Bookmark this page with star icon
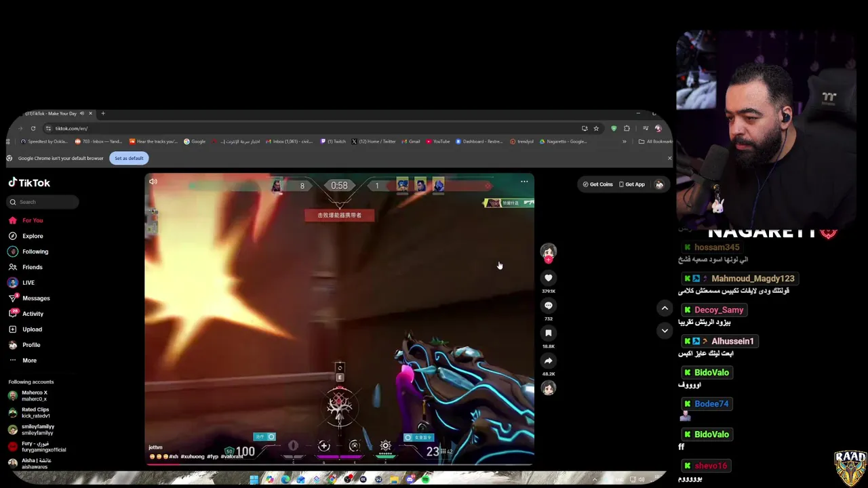868x488 pixels. click(x=596, y=128)
